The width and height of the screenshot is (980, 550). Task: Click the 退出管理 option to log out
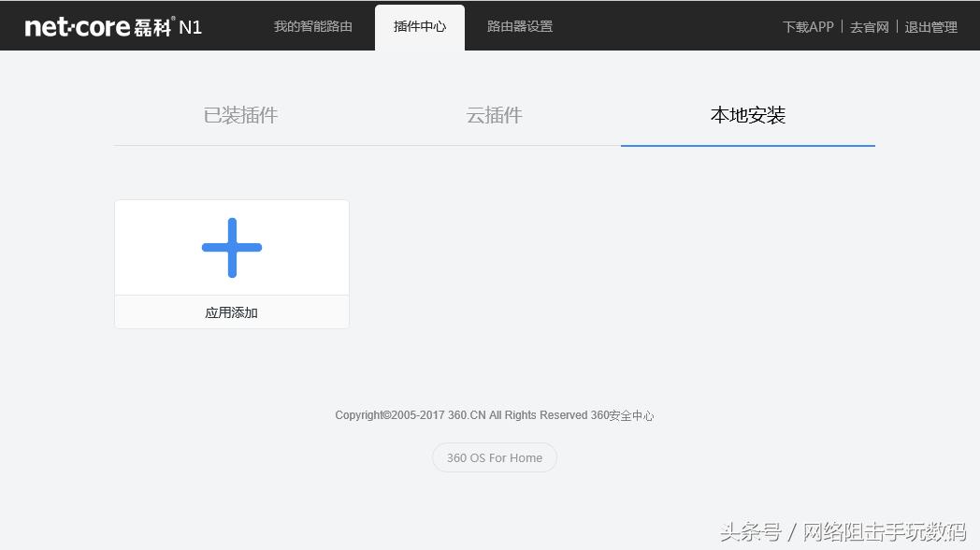coord(930,27)
